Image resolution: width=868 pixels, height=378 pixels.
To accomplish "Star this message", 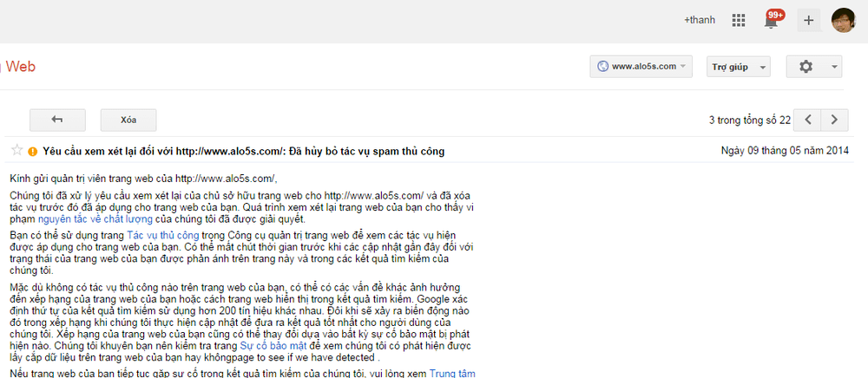I will pos(17,150).
